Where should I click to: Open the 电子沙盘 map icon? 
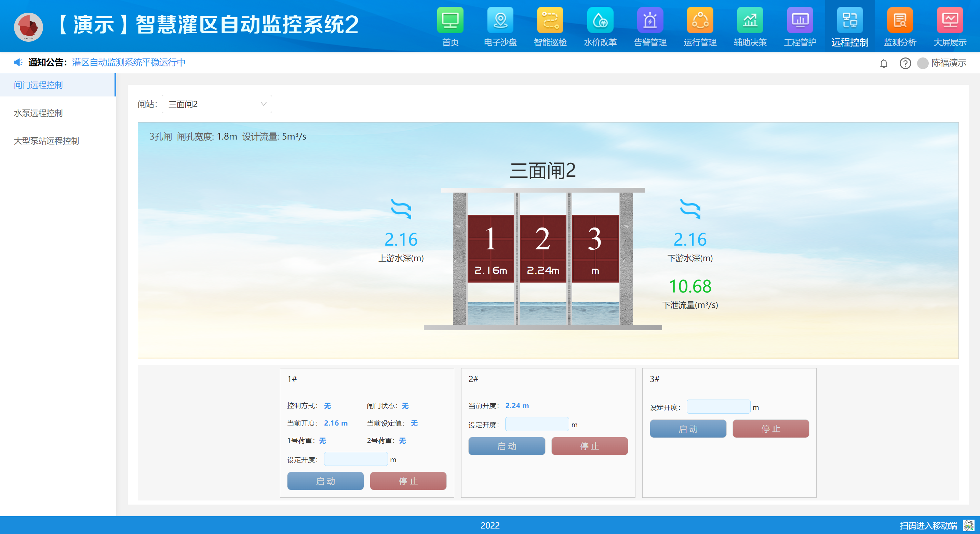pyautogui.click(x=500, y=20)
